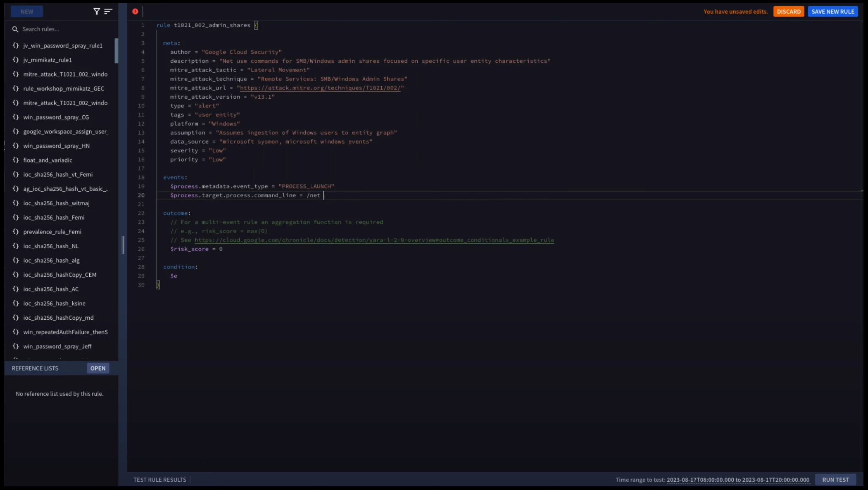868x490 pixels.
Task: Click the braces icon beside ioc_sha256_hashCopy_CEM
Action: pyautogui.click(x=16, y=275)
